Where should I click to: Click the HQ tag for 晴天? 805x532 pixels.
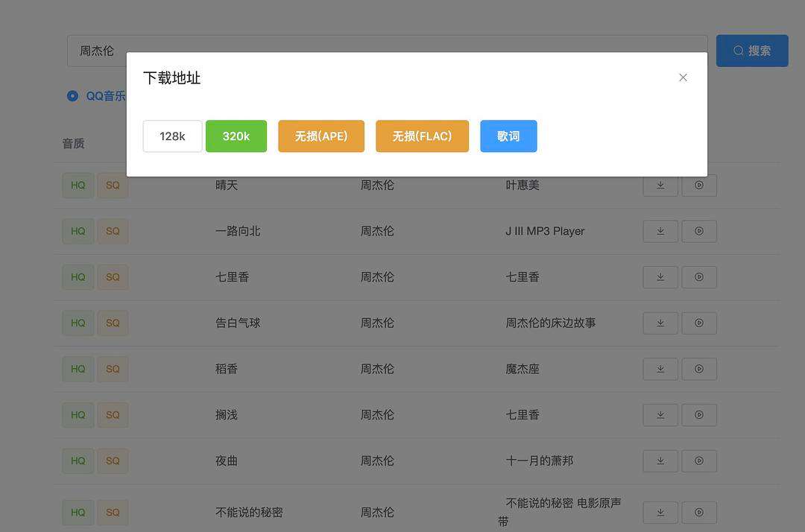pos(78,186)
